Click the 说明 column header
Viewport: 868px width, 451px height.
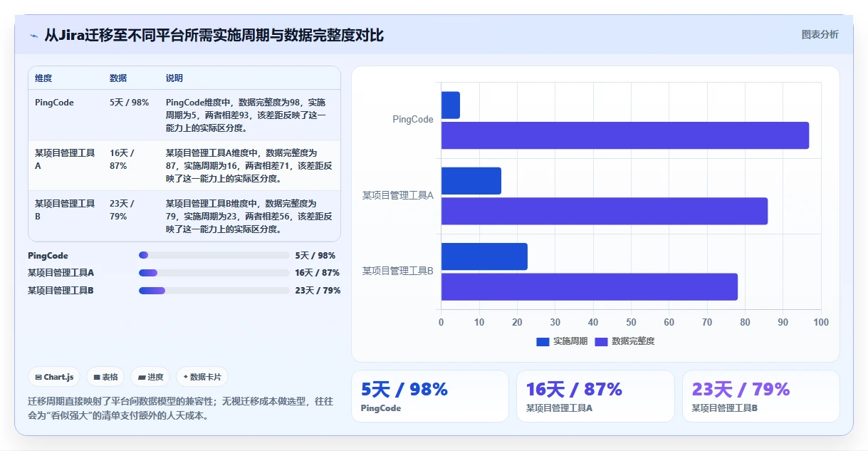(174, 78)
